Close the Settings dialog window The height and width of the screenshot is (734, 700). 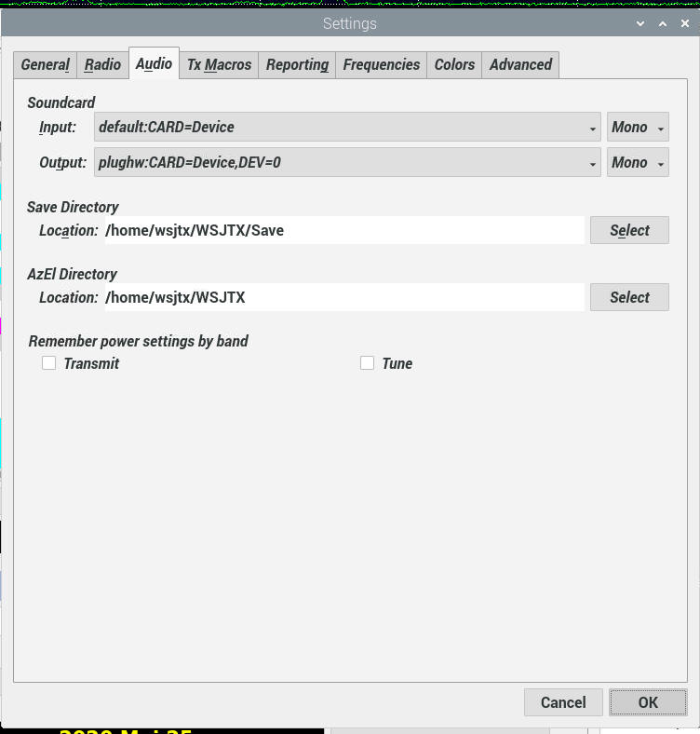(x=684, y=23)
